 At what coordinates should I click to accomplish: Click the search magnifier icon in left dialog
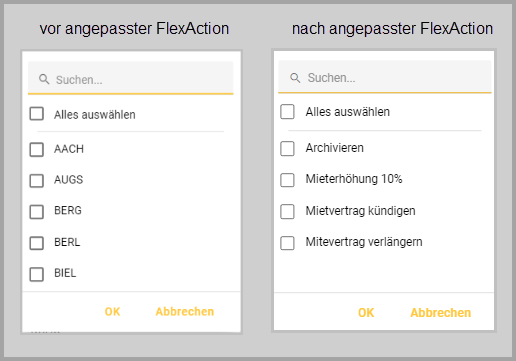[x=44, y=79]
